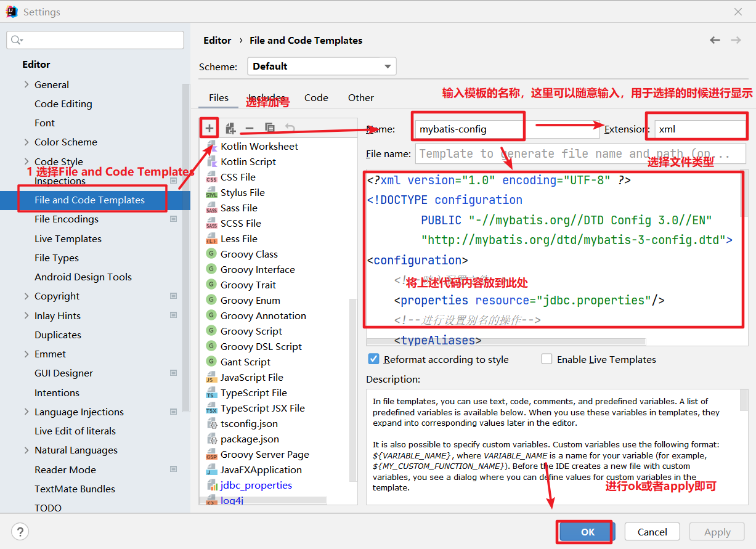Switch to the Other tab
756x549 pixels.
(x=361, y=97)
